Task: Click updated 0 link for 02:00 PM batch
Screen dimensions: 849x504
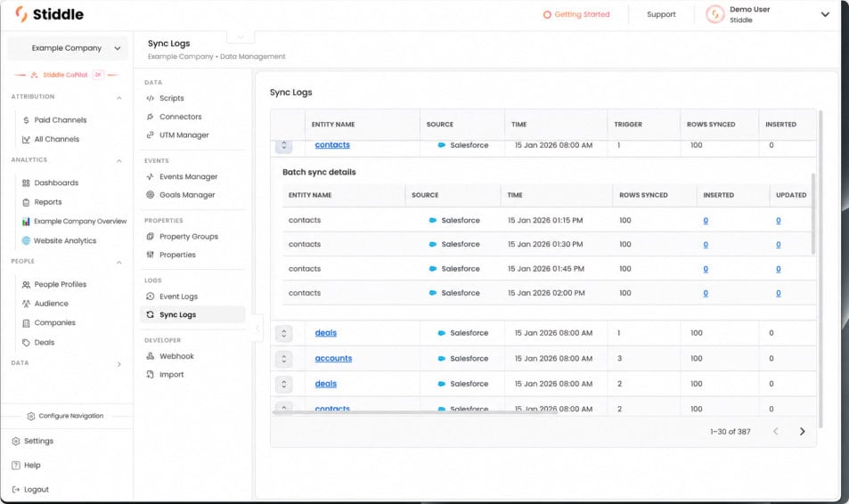Action: [x=778, y=294]
